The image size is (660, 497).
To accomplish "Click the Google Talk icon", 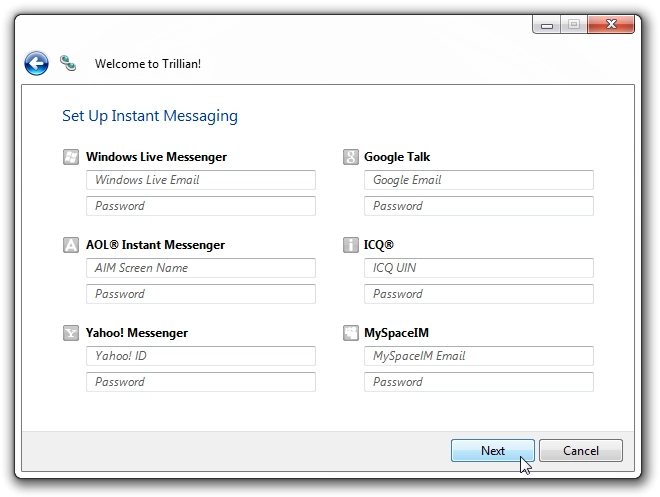I will click(x=351, y=157).
